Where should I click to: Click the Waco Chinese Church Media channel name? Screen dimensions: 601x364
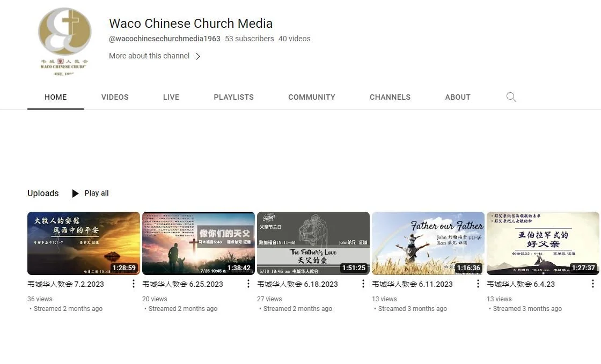(x=190, y=24)
